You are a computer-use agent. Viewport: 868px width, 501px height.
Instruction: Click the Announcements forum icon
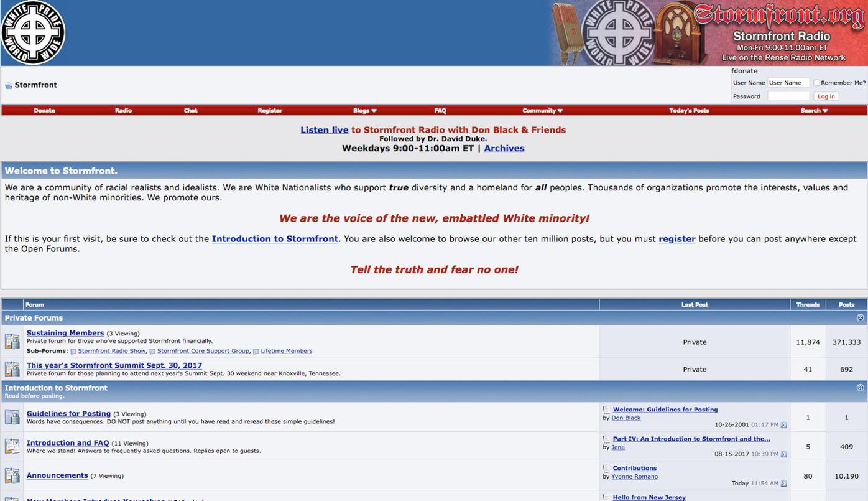(x=12, y=475)
